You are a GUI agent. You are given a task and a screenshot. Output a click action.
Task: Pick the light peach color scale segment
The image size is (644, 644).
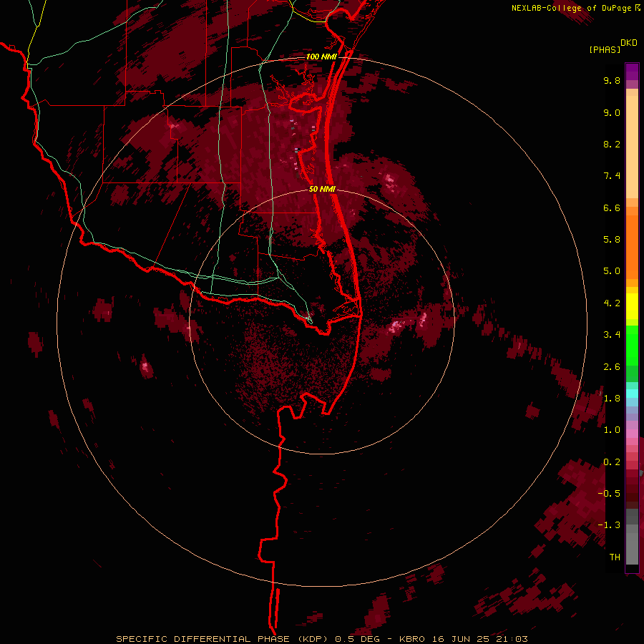tap(632, 147)
